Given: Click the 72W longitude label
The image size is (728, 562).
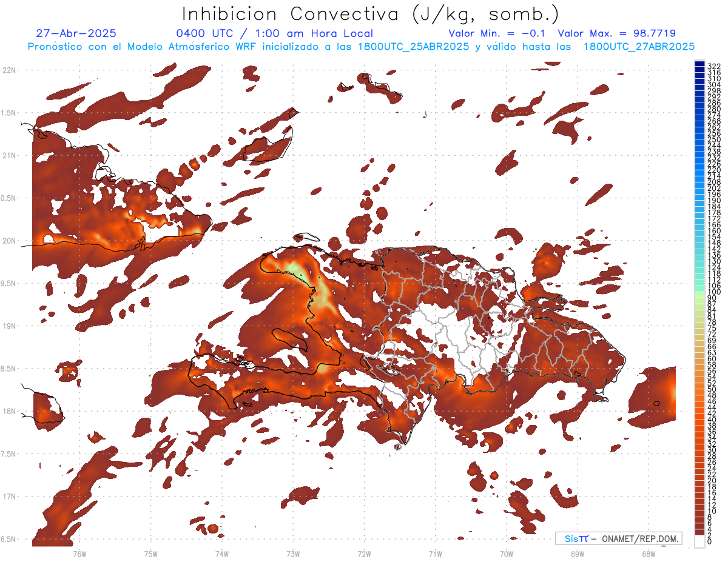Looking at the screenshot, I should 364,554.
